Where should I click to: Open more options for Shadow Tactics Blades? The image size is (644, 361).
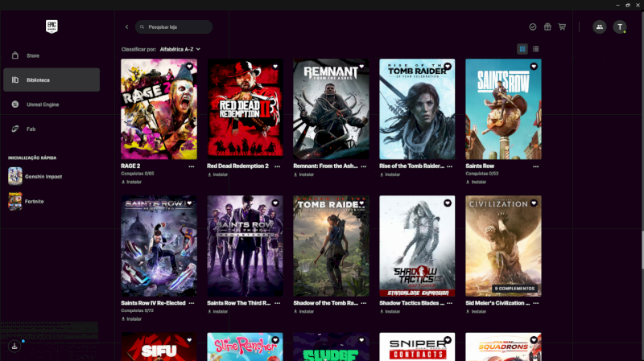pyautogui.click(x=450, y=303)
